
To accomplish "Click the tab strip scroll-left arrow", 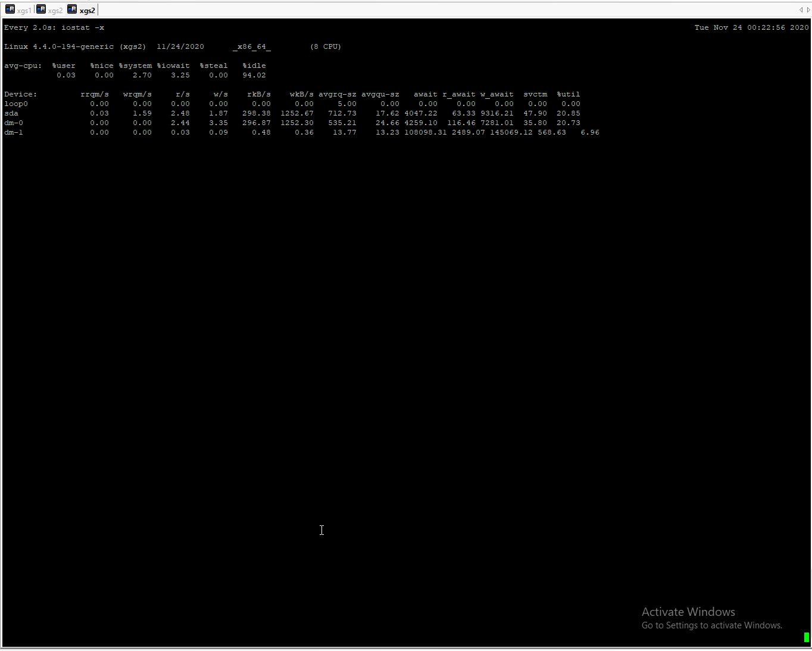I will coord(801,10).
